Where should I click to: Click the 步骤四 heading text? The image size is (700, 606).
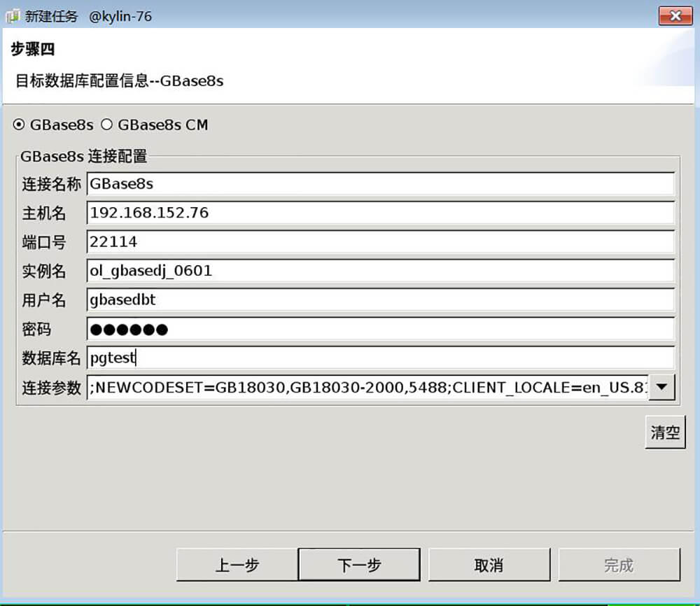(x=33, y=49)
